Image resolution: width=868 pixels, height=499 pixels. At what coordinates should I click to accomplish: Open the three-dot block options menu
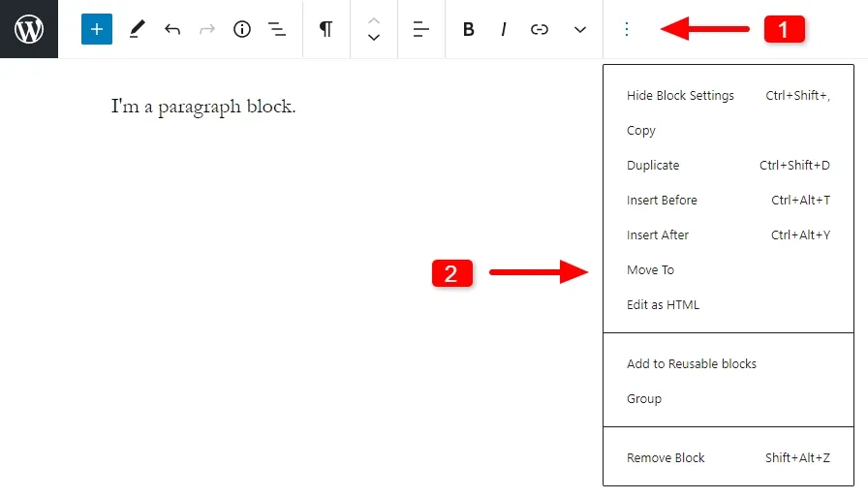point(627,29)
